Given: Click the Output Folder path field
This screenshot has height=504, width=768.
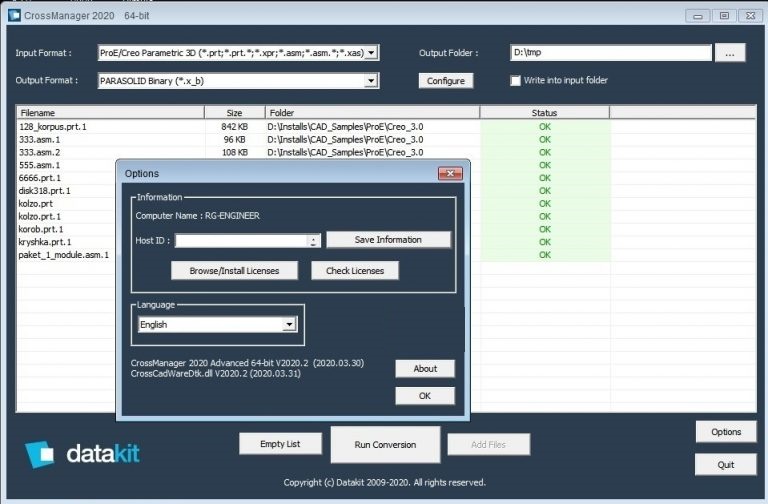Looking at the screenshot, I should 610,52.
